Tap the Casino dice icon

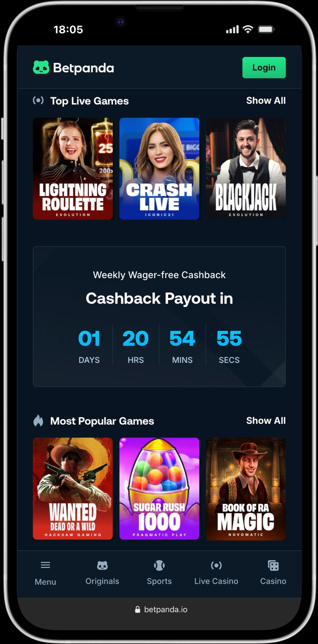(273, 566)
